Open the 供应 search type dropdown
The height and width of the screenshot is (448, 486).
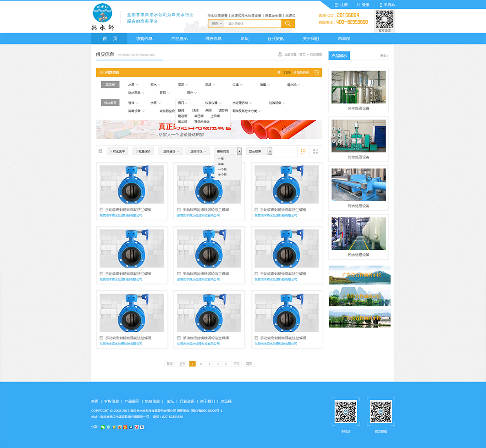click(x=217, y=23)
